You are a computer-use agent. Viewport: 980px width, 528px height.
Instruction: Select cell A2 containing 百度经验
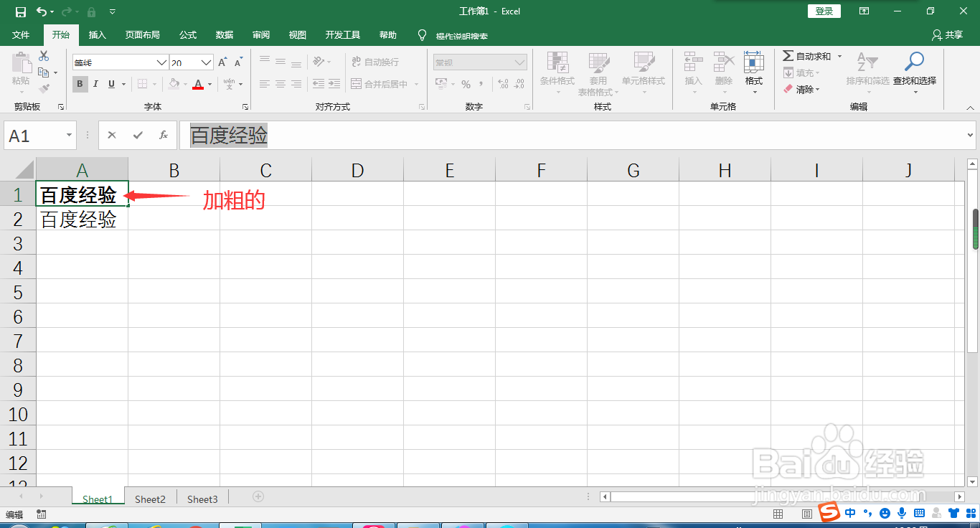[x=82, y=219]
